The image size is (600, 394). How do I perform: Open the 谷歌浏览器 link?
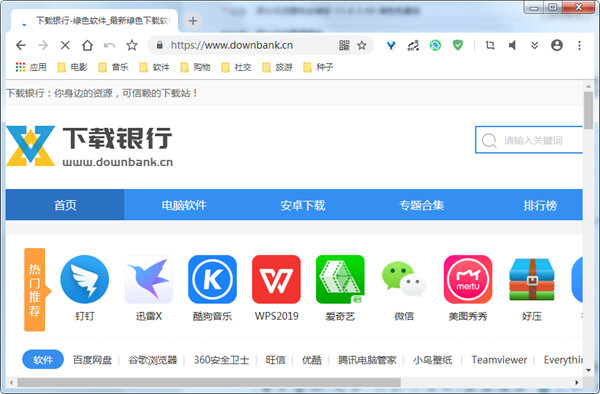point(153,360)
